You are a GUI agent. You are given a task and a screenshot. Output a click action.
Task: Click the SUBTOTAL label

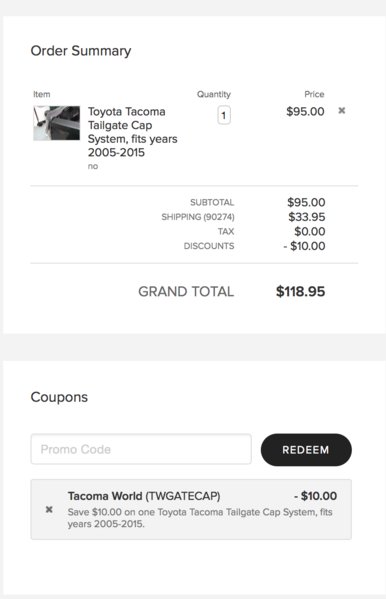(212, 202)
